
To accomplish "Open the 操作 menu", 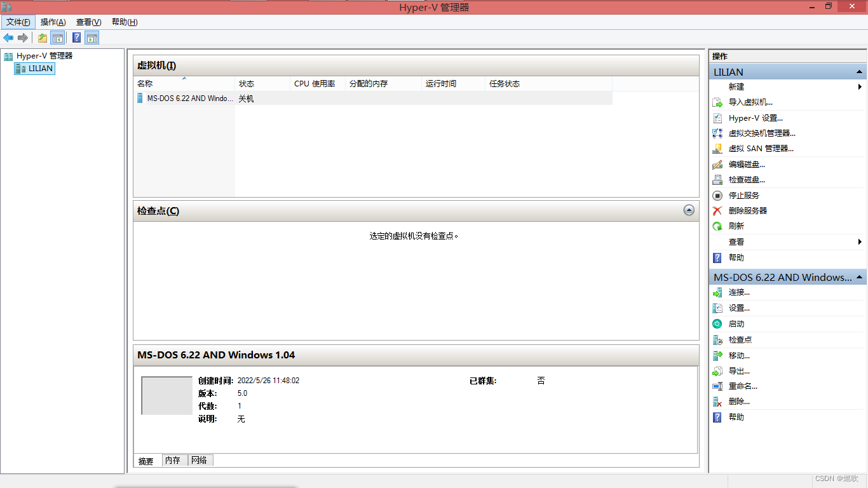I will tap(51, 22).
